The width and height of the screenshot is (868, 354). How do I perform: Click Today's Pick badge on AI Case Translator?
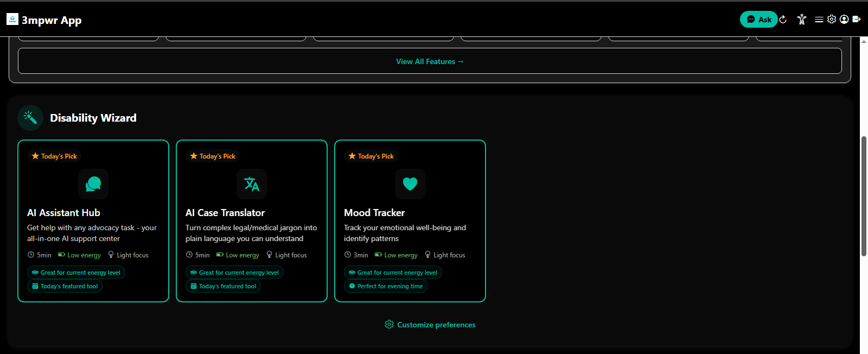[x=213, y=156]
